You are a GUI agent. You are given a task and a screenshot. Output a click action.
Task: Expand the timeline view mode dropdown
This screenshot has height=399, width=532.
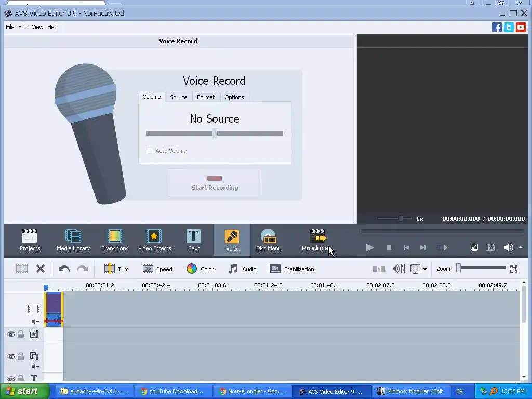point(425,269)
